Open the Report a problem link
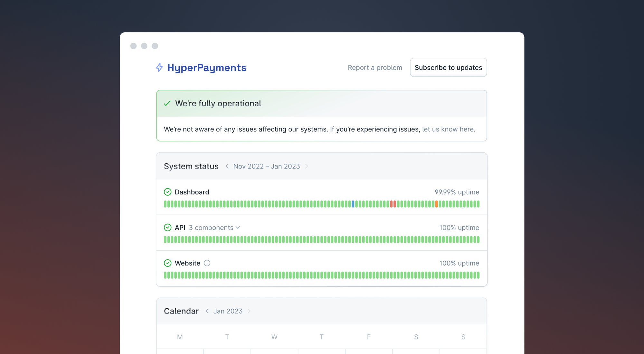Viewport: 644px width, 354px height. 375,68
